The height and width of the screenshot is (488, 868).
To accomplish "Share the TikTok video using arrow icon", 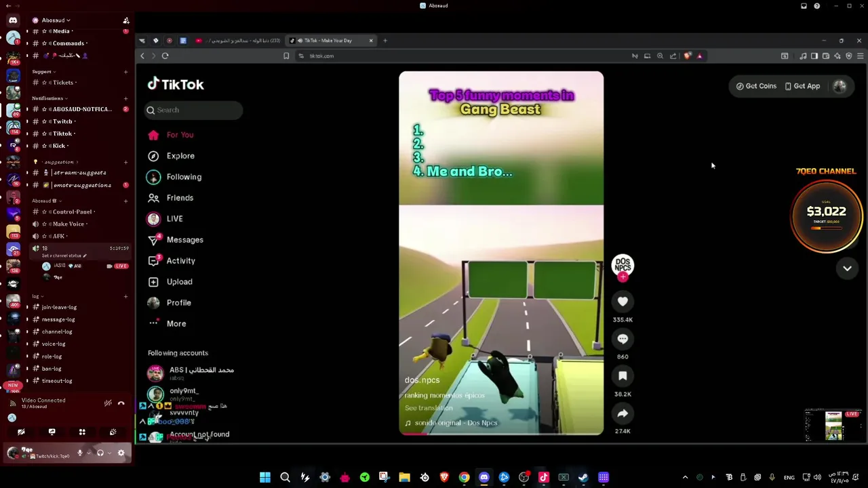I will (x=623, y=413).
